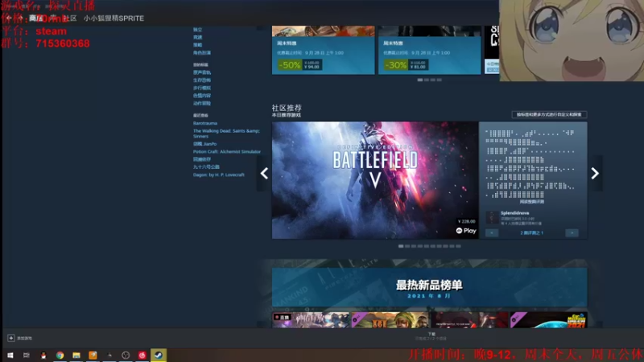This screenshot has width=644, height=362.
Task: Open the QQ penguin taskbar icon
Action: coord(43,355)
